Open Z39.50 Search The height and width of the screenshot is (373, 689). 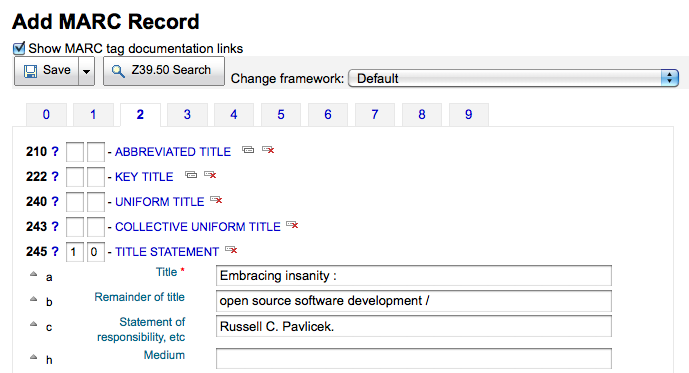(x=164, y=70)
